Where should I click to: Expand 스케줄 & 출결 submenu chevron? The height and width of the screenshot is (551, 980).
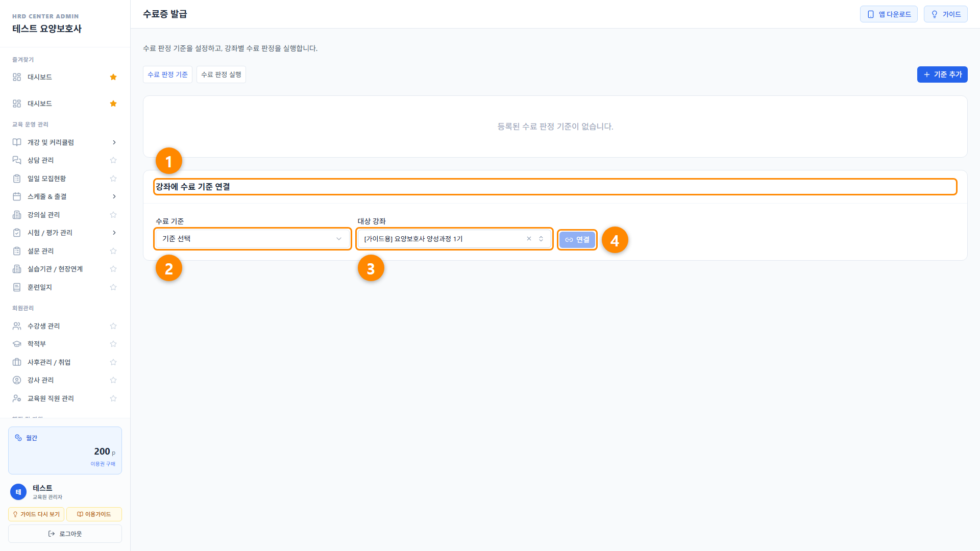click(114, 196)
